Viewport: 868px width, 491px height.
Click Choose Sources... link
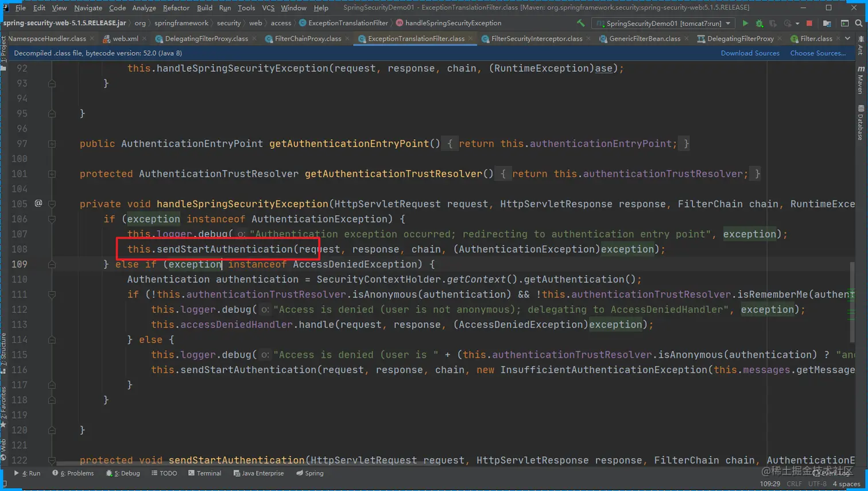click(818, 53)
